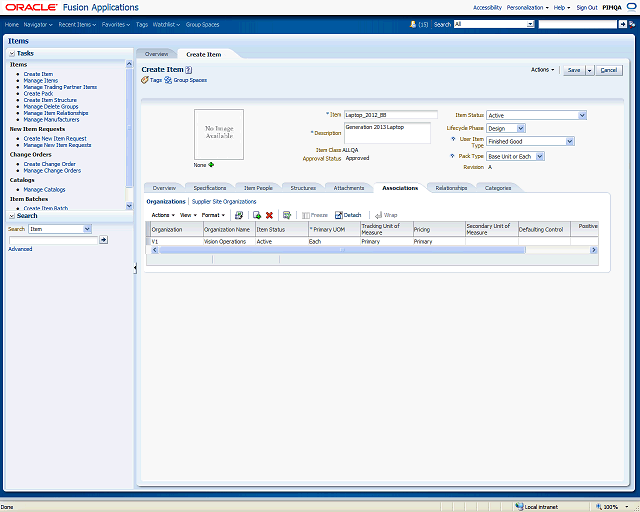Viewport: 640px width, 512px height.
Task: Collapse the Search panel
Action: 12,216
